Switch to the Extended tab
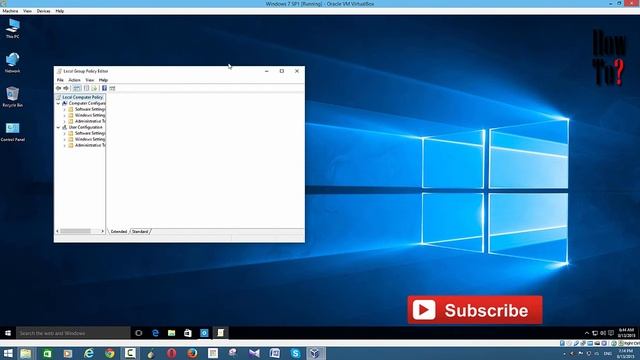This screenshot has width=640, height=360. point(119,231)
